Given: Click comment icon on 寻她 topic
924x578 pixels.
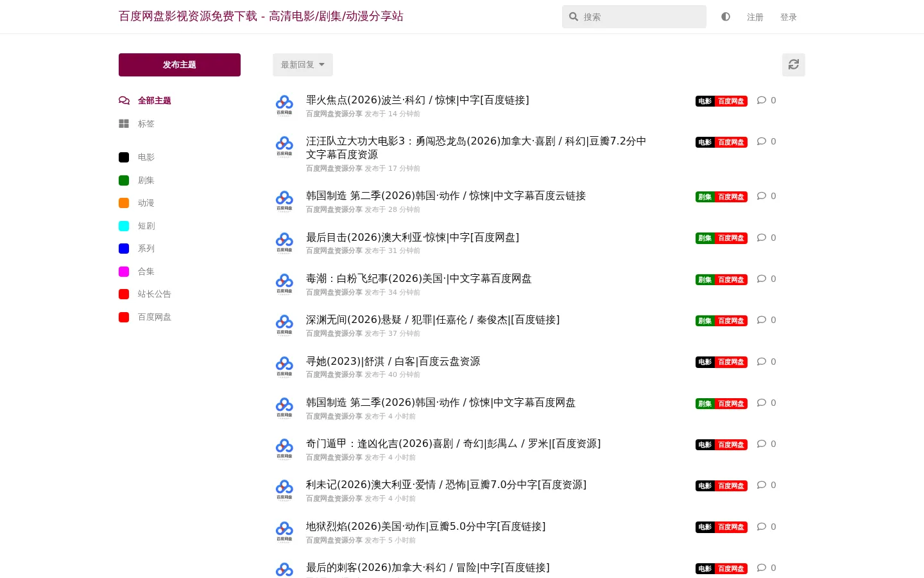Looking at the screenshot, I should click(x=762, y=362).
